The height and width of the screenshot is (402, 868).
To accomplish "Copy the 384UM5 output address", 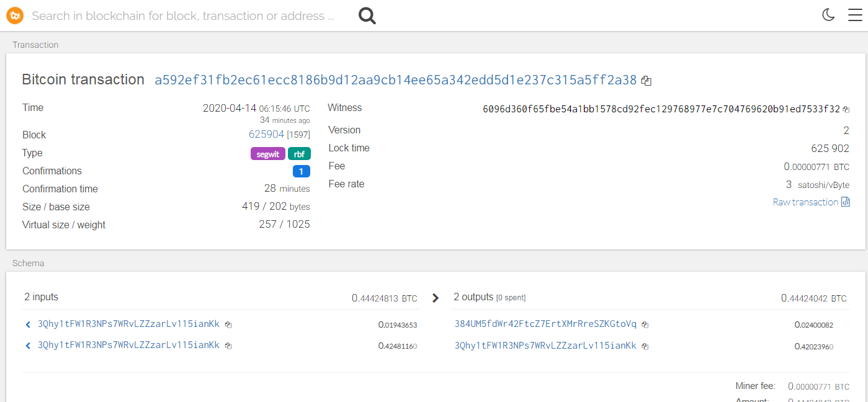I will click(x=645, y=324).
